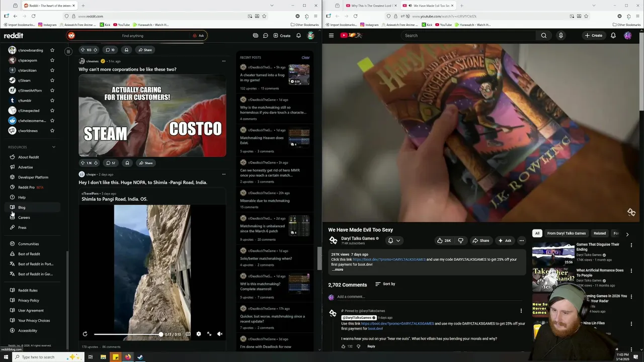Dislike the YouTube video
The height and width of the screenshot is (362, 644).
[460, 241]
